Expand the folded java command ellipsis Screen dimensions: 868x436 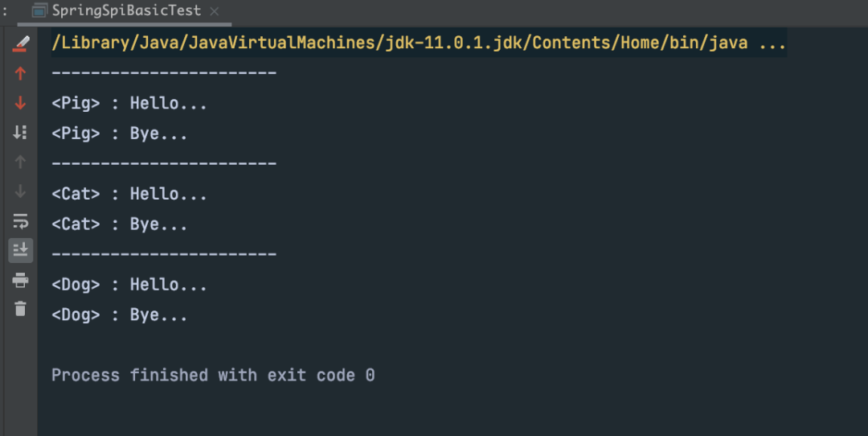(772, 43)
